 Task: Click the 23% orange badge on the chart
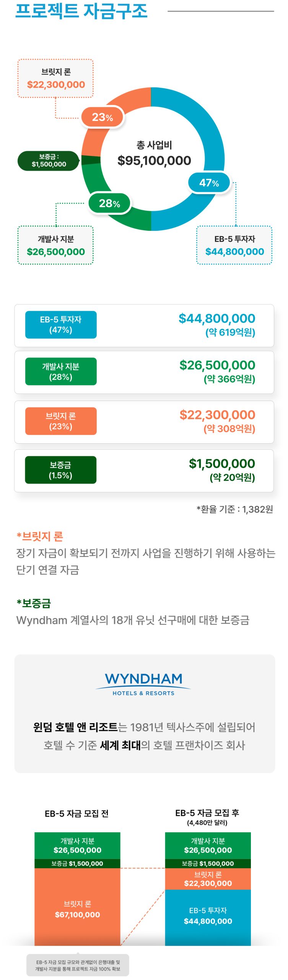click(x=103, y=117)
